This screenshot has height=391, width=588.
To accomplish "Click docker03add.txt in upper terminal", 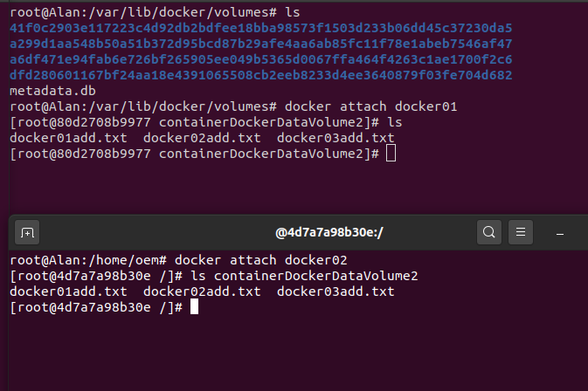I will (336, 138).
